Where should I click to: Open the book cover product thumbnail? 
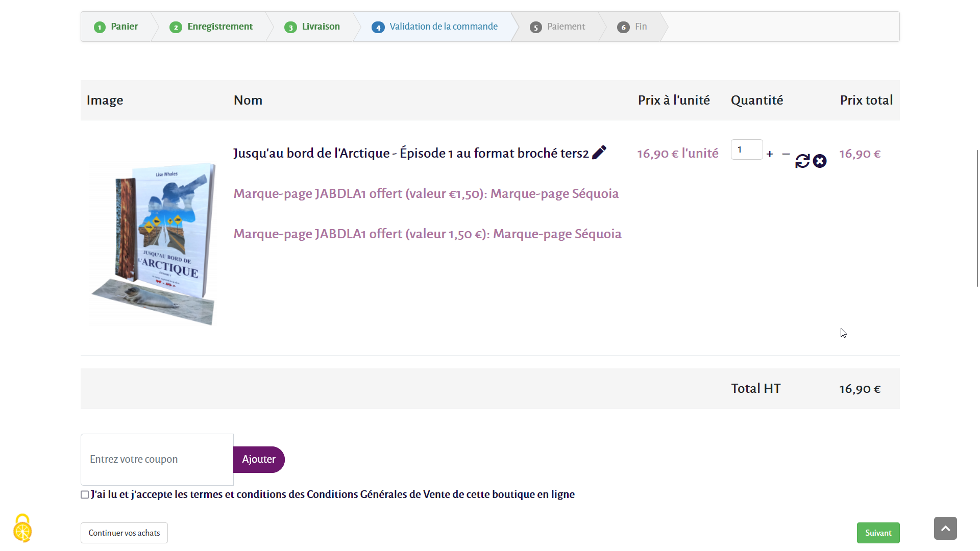pyautogui.click(x=153, y=243)
